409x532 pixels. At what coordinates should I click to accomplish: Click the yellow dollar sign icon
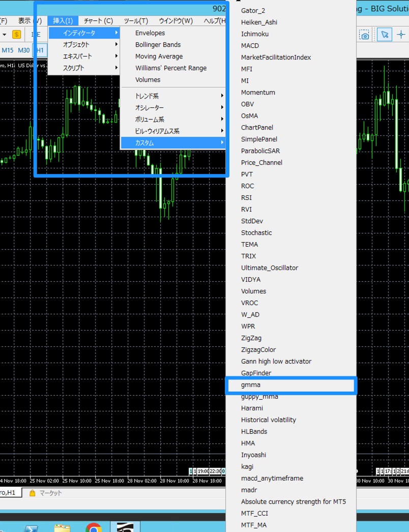[17, 35]
